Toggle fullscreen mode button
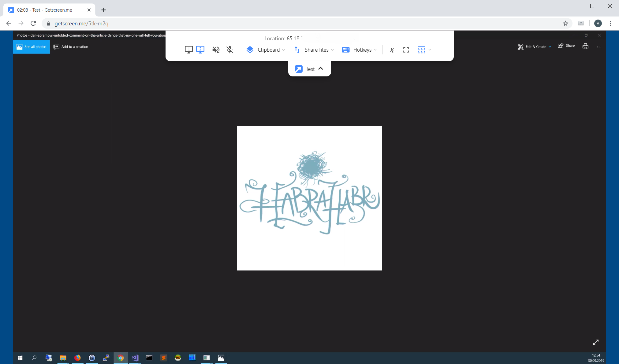Screen dimensions: 619x364 [406, 50]
